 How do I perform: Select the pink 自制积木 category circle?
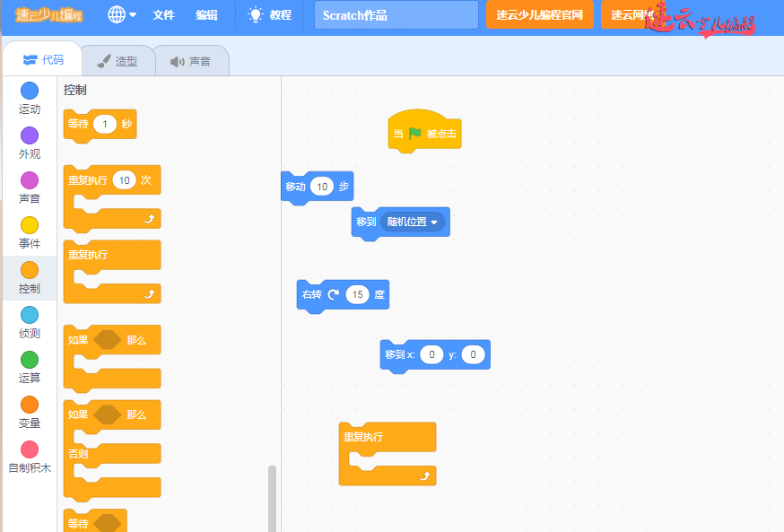click(30, 449)
